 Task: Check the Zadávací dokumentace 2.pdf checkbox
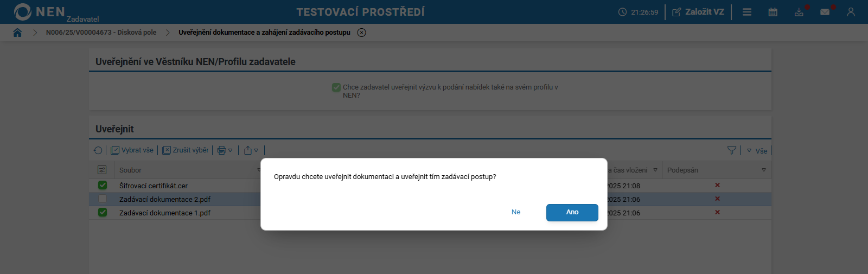(103, 199)
